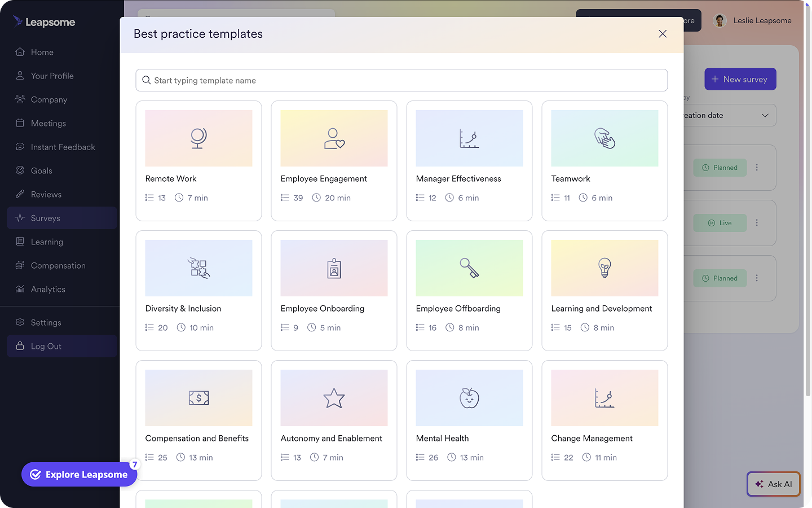The width and height of the screenshot is (812, 508).
Task: Navigate to Goals
Action: point(62,170)
